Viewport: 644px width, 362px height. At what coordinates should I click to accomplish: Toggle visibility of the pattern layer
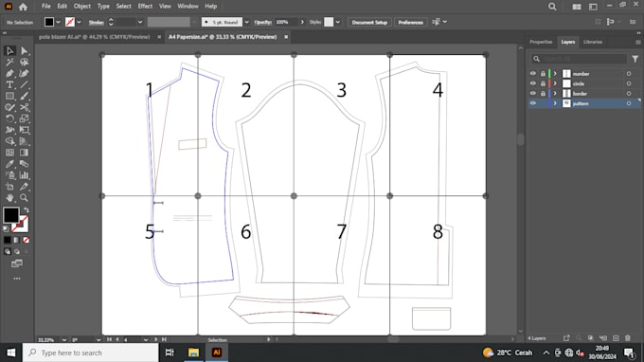coord(533,103)
